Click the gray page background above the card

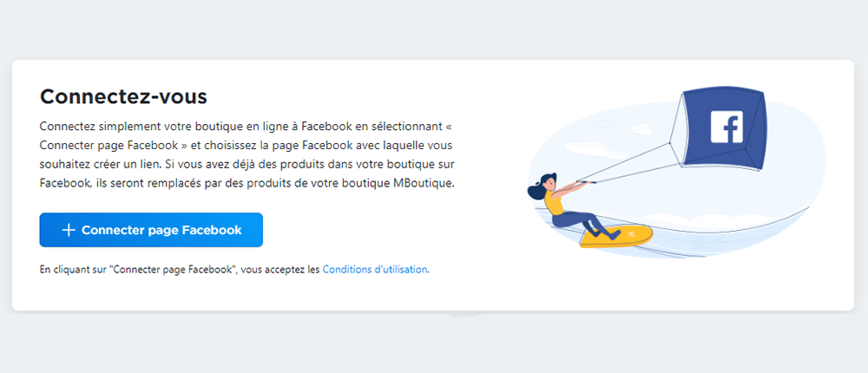pos(434,29)
